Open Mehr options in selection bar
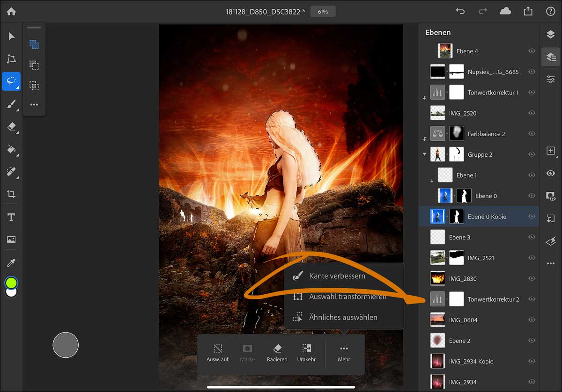 pyautogui.click(x=344, y=353)
